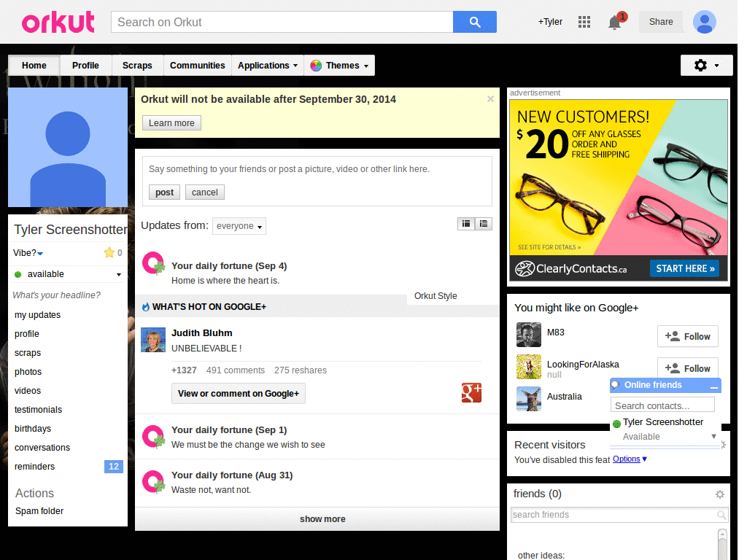The width and height of the screenshot is (747, 560).
Task: Expand the Vibe dropdown arrow
Action: pos(40,254)
